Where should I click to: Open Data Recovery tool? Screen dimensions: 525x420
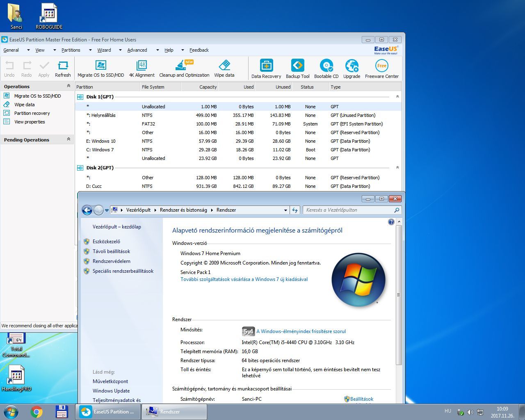(266, 68)
